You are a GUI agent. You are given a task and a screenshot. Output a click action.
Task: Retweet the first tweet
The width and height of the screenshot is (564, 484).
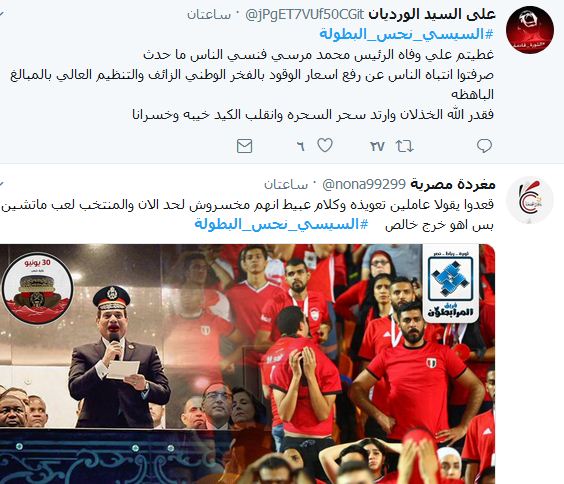(x=404, y=146)
